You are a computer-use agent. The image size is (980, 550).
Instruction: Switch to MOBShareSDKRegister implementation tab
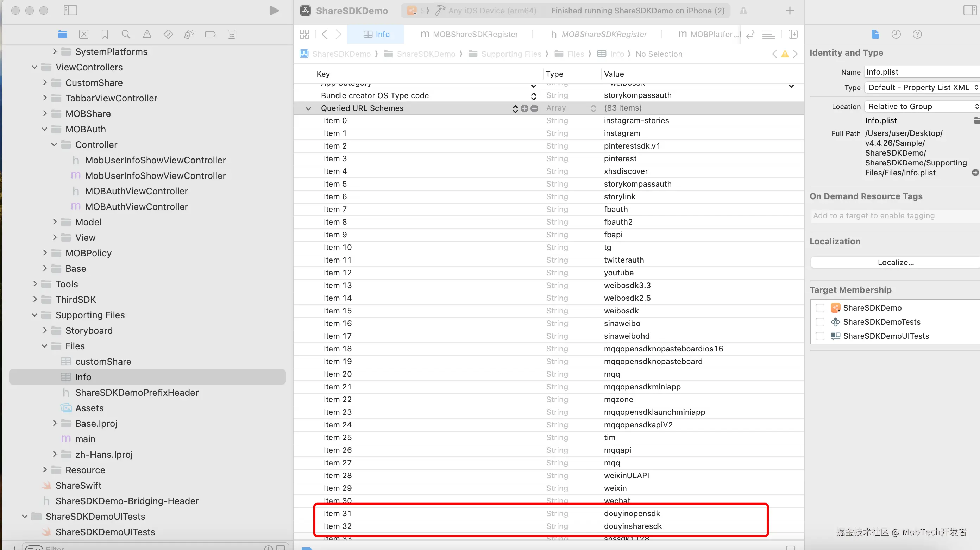pos(470,34)
